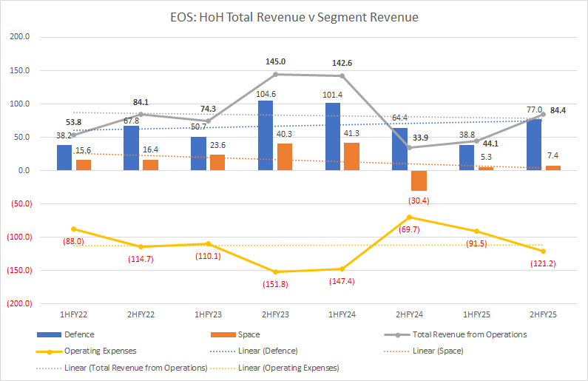Click the chart title text
Screen dimensions: 588x381
(294, 16)
